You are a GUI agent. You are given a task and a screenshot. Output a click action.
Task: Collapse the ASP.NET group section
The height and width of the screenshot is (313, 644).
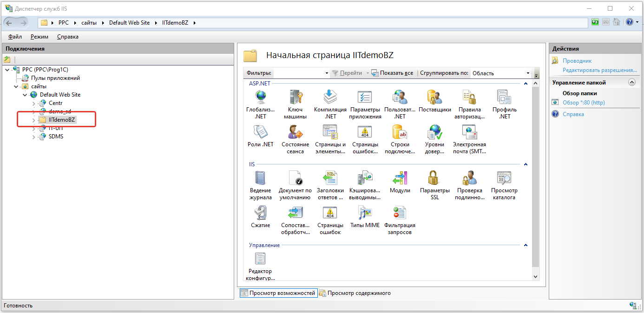526,84
